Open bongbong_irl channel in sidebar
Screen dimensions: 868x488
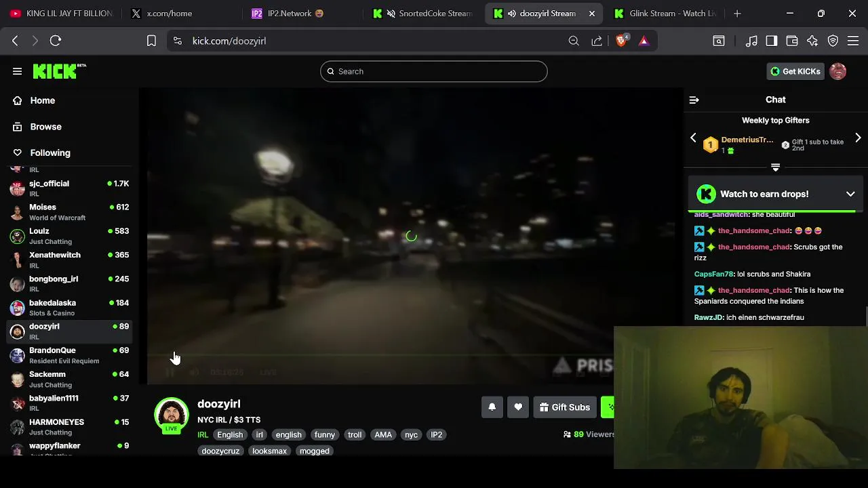(69, 283)
